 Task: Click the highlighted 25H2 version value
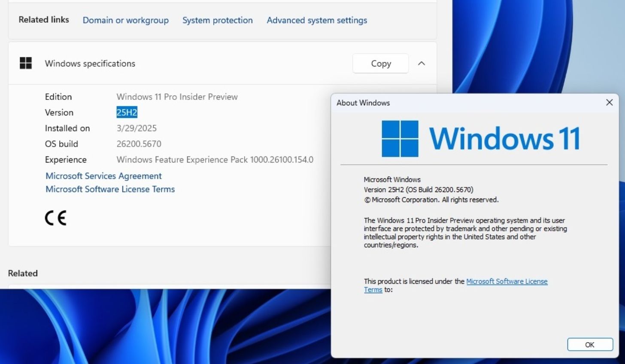click(x=127, y=112)
